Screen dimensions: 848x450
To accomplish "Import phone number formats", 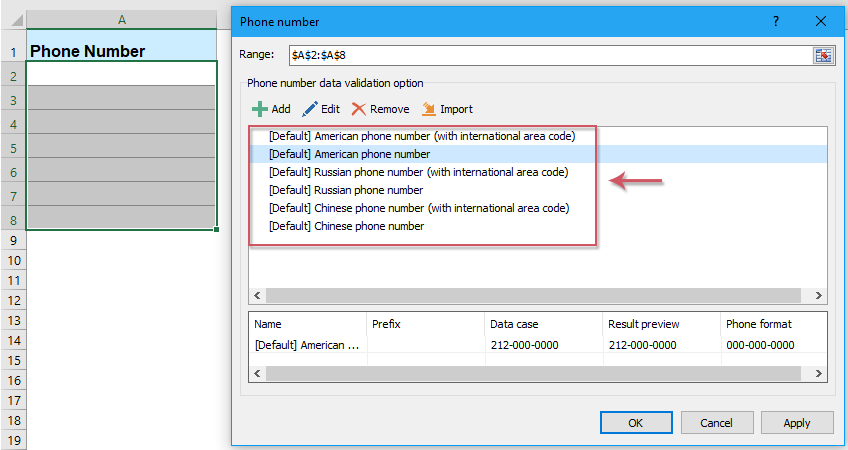I will tap(447, 109).
